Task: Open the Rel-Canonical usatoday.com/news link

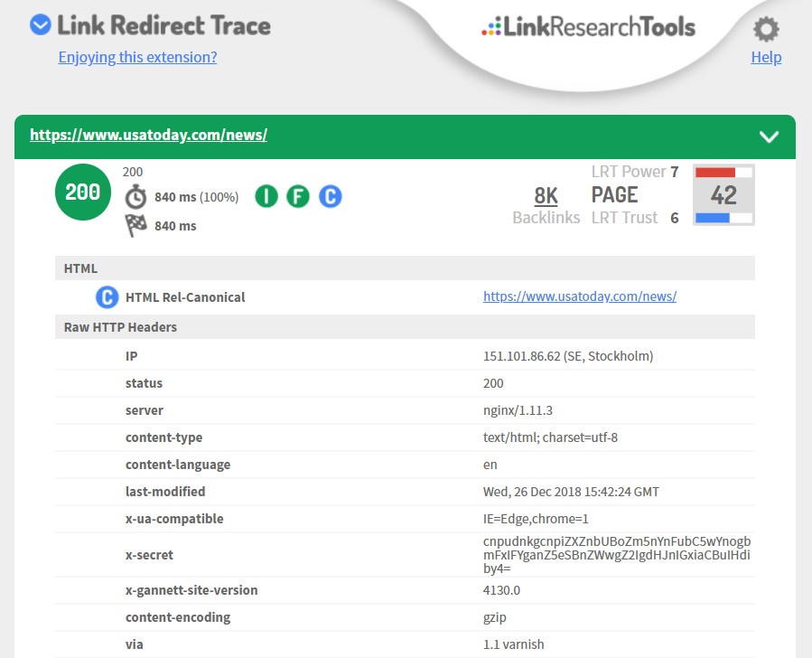Action: [x=580, y=296]
